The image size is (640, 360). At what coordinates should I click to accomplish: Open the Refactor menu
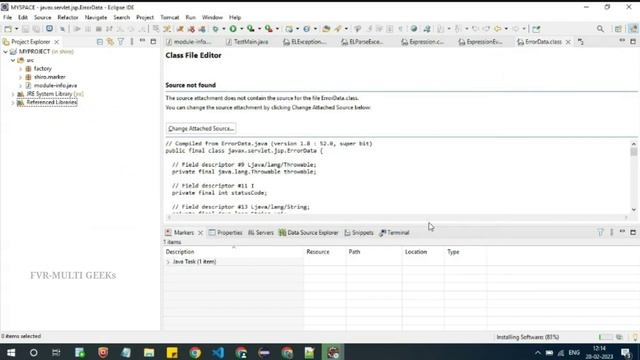coord(68,18)
